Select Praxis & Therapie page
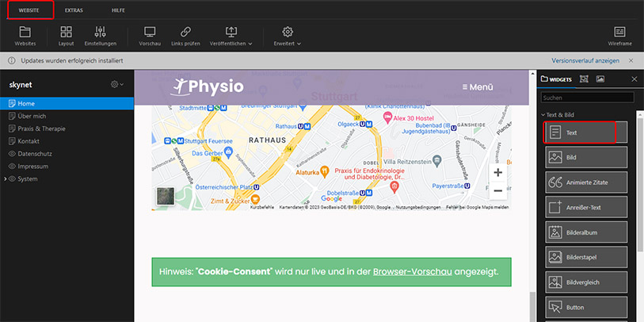The image size is (644, 322). [67, 128]
